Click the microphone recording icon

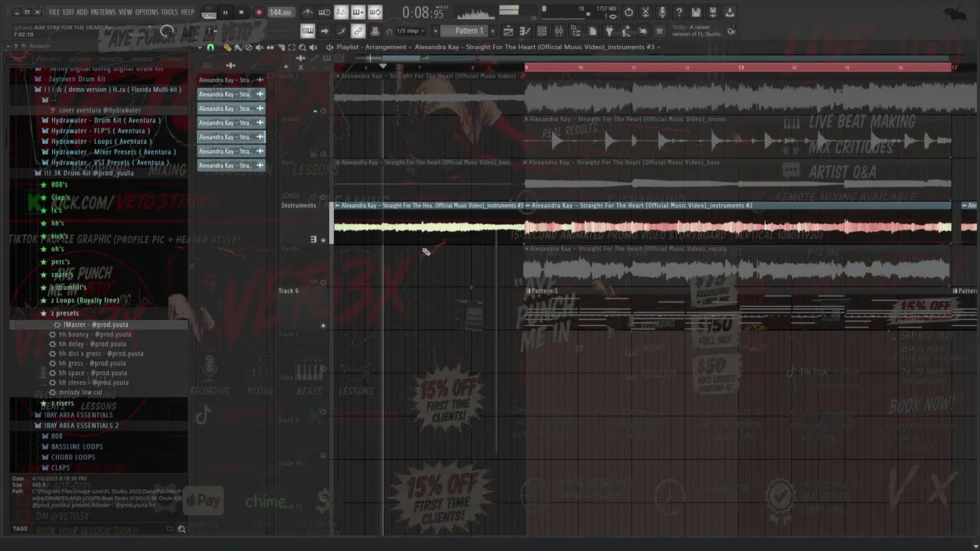click(662, 12)
